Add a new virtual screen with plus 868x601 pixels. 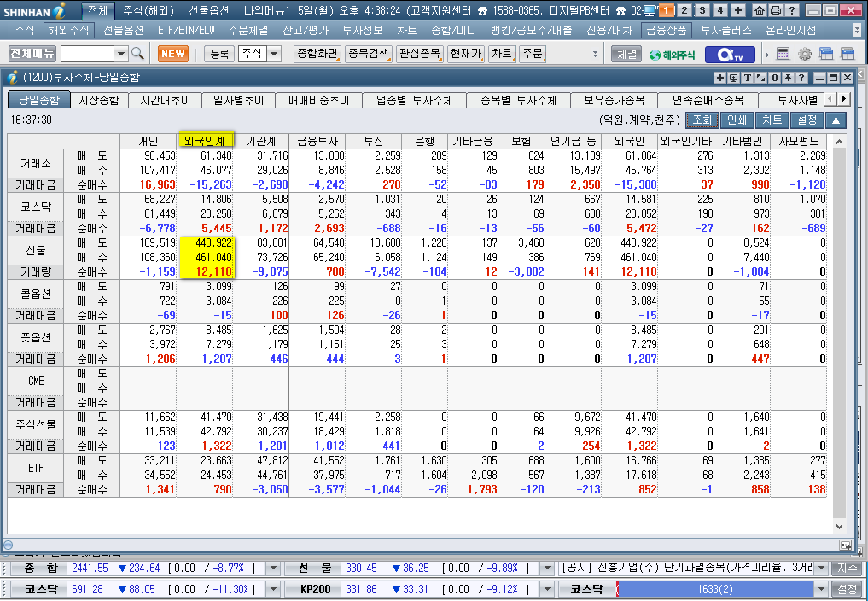point(738,10)
